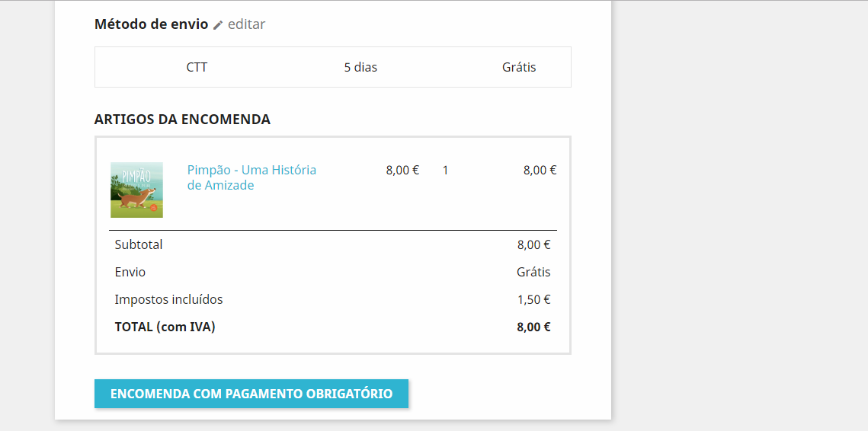Select the CTT carrier name cell
The width and height of the screenshot is (868, 431).
tap(197, 68)
